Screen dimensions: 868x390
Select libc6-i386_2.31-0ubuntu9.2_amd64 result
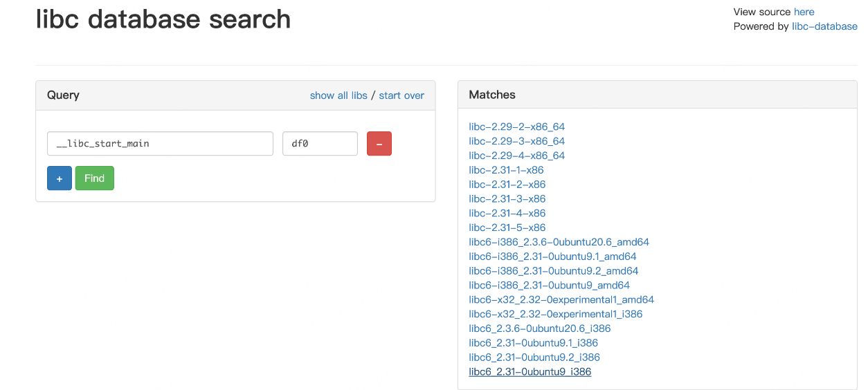pos(553,271)
